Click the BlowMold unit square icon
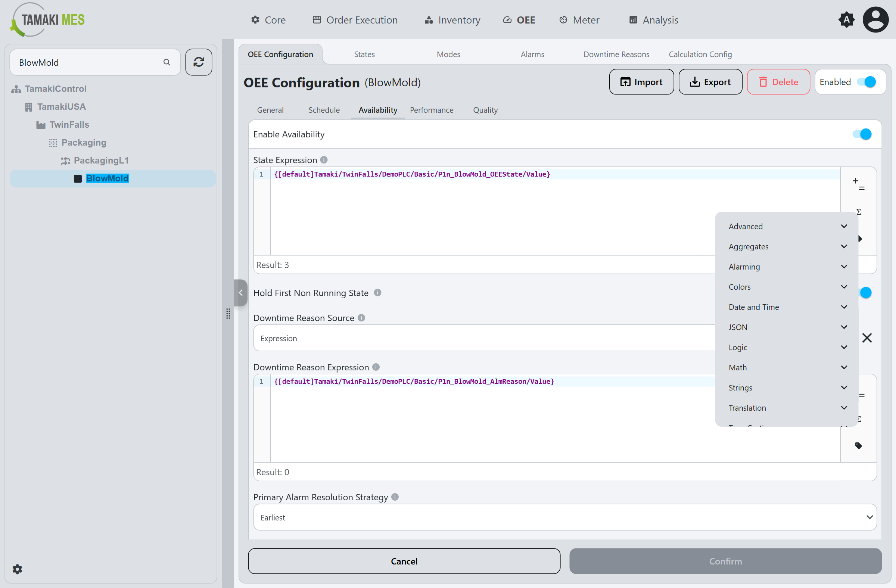Image resolution: width=896 pixels, height=588 pixels. 78,178
